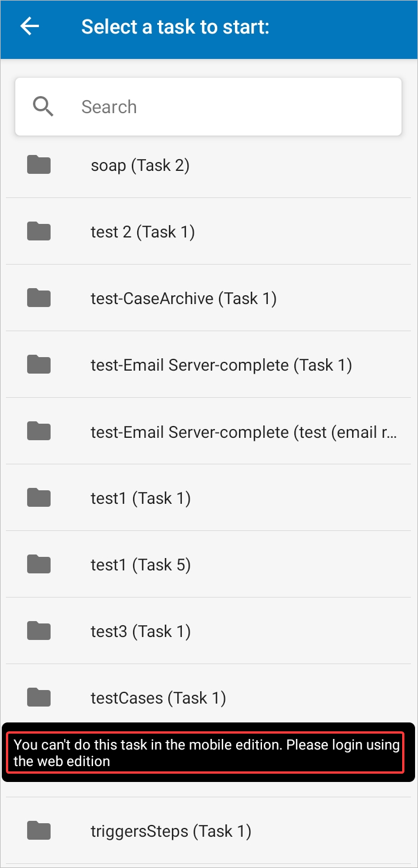Launch triggersSteps (Task 1) task
The width and height of the screenshot is (418, 868).
tap(171, 831)
